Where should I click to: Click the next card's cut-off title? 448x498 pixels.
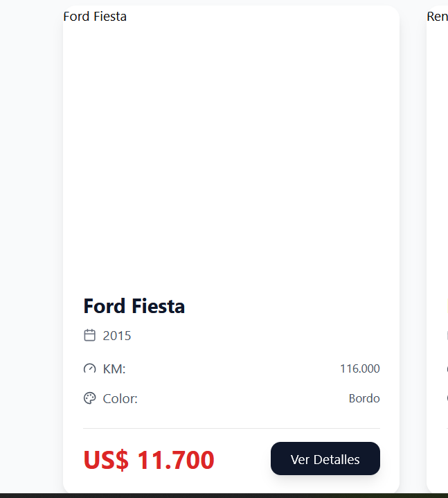coord(447,305)
